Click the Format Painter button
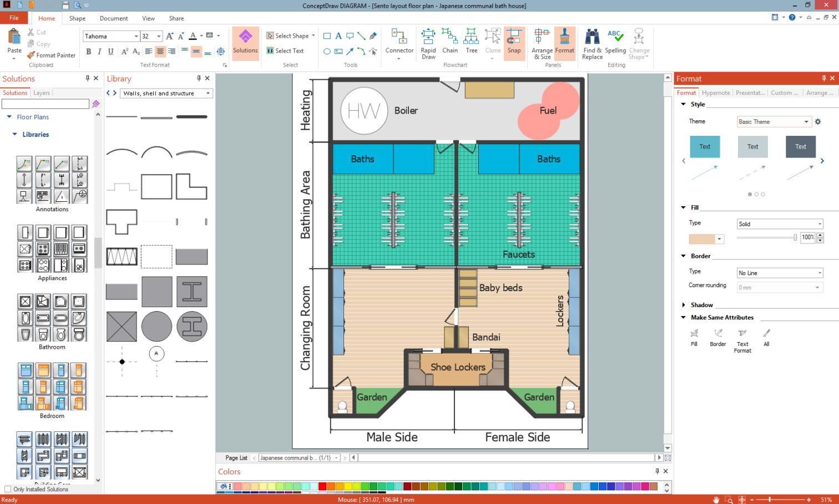 pyautogui.click(x=52, y=55)
